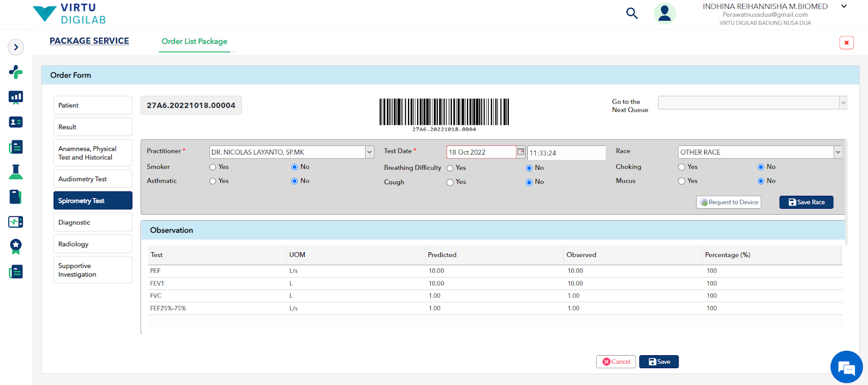Image resolution: width=868 pixels, height=385 pixels.
Task: Select the Spirometry Test tab
Action: (93, 201)
